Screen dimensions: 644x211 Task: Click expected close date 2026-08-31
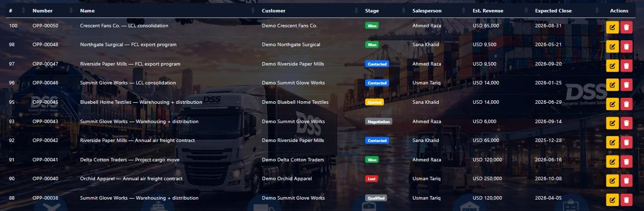[548, 25]
